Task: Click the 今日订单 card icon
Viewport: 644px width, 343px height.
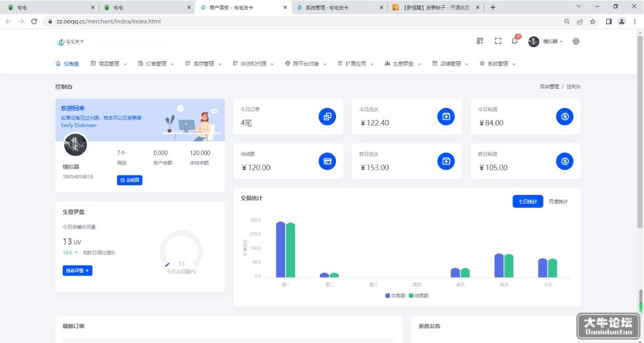Action: point(327,117)
